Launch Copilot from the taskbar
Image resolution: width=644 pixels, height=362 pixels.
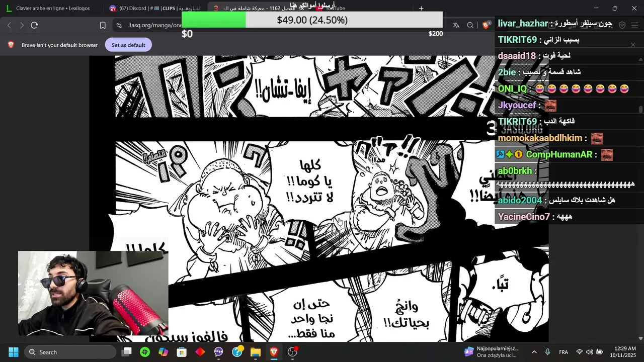163,352
